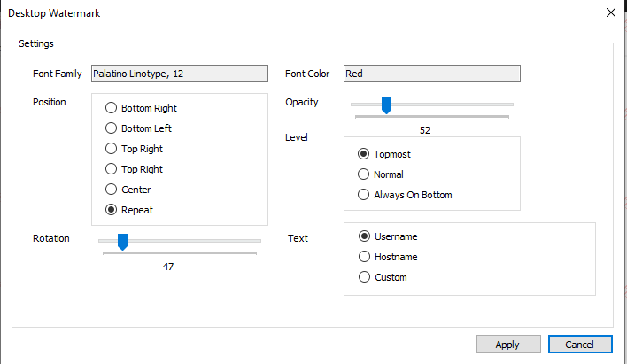Select Bottom Left position radio button
The height and width of the screenshot is (364, 627).
(112, 128)
